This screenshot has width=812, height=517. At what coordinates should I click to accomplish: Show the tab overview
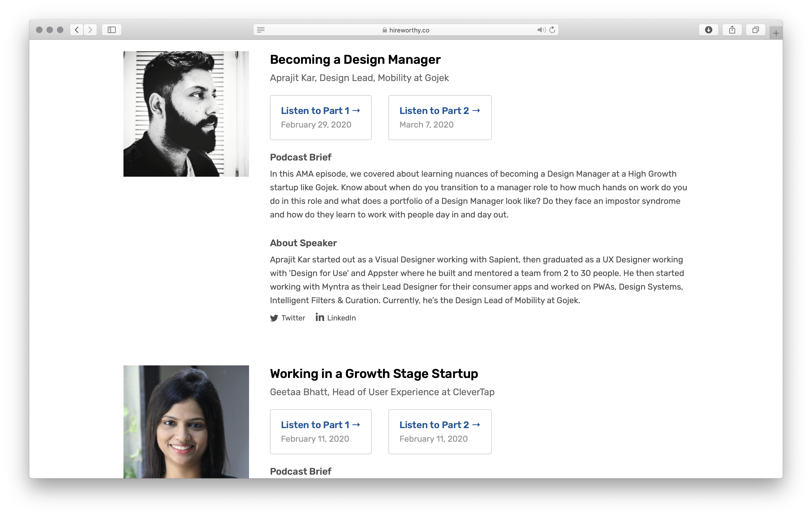755,30
